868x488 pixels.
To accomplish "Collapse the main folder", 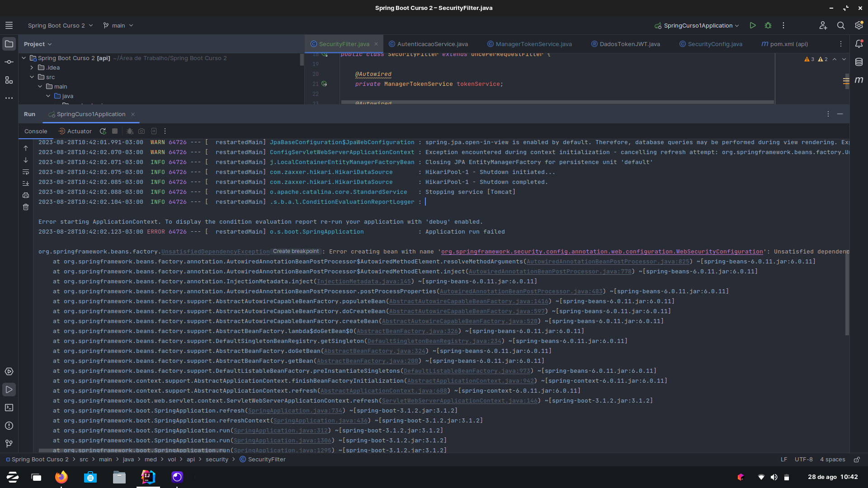I will click(40, 87).
